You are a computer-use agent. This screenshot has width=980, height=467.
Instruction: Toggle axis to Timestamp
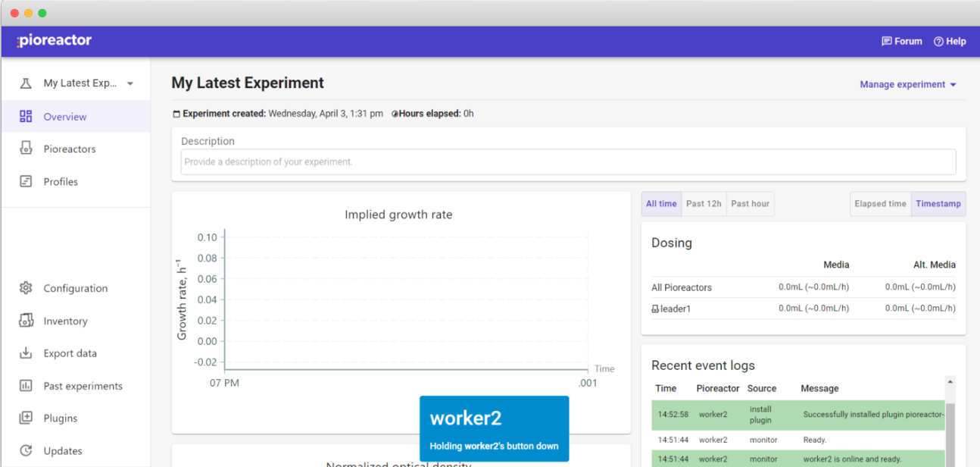point(938,204)
